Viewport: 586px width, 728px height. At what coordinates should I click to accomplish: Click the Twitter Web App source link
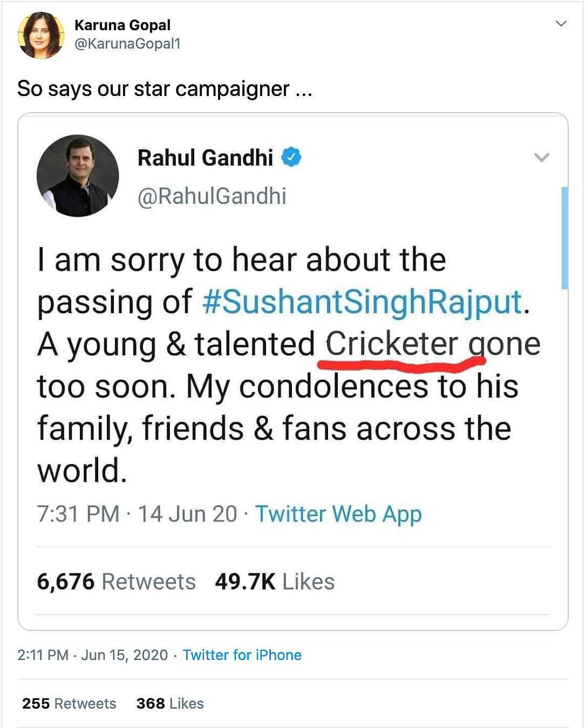click(338, 514)
